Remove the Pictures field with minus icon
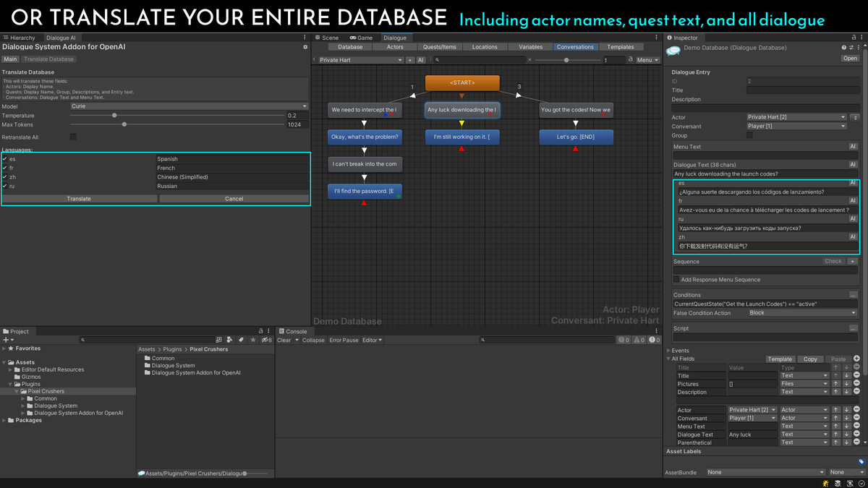 856,384
